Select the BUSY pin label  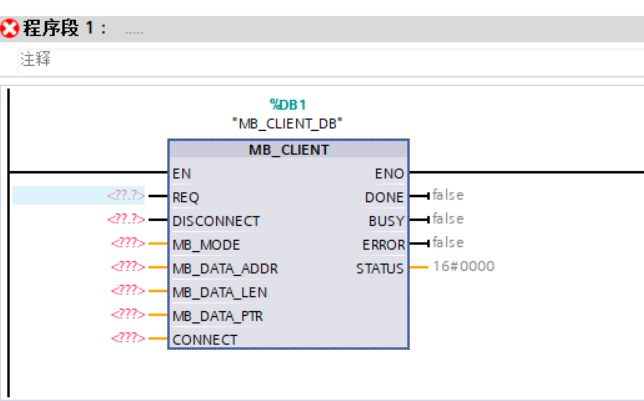[386, 221]
